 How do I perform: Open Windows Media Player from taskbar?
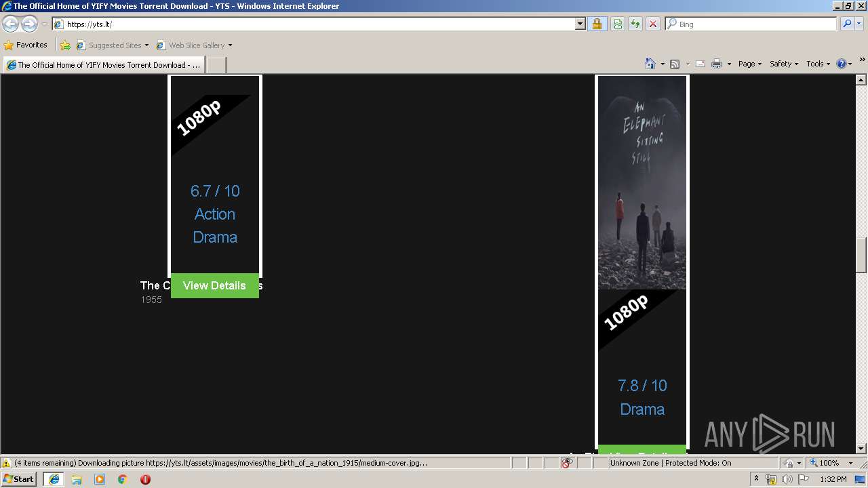click(100, 479)
